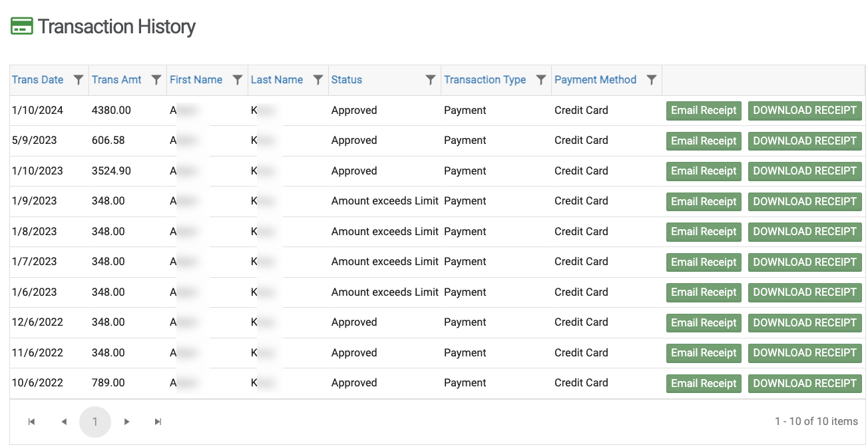Viewport: 868px width, 447px height.
Task: Open the Status column filter icon
Action: click(431, 80)
